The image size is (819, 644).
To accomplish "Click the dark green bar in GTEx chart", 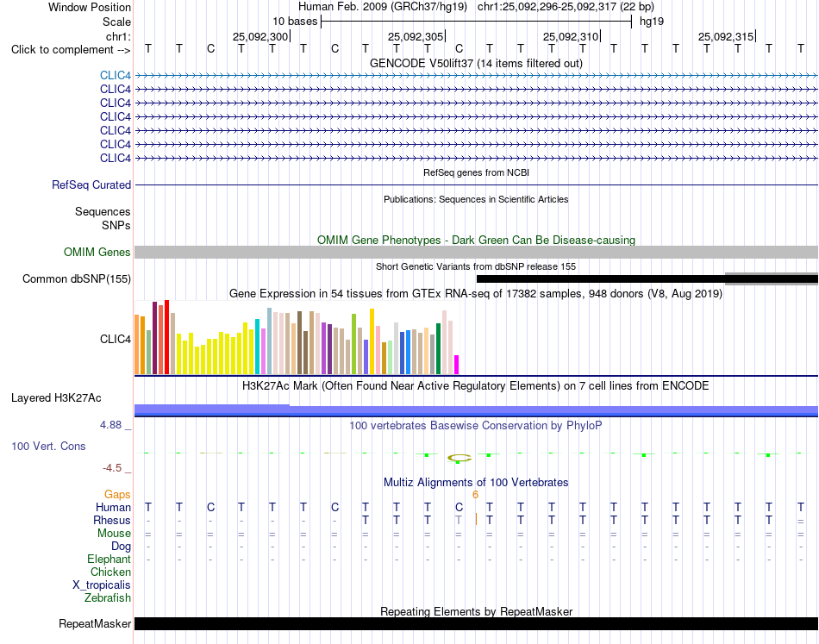I will click(x=439, y=349).
